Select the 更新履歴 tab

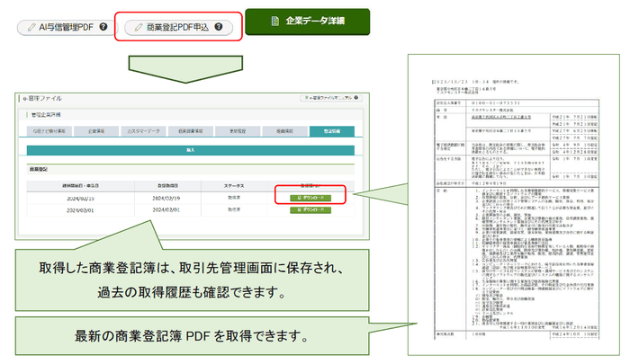point(239,131)
